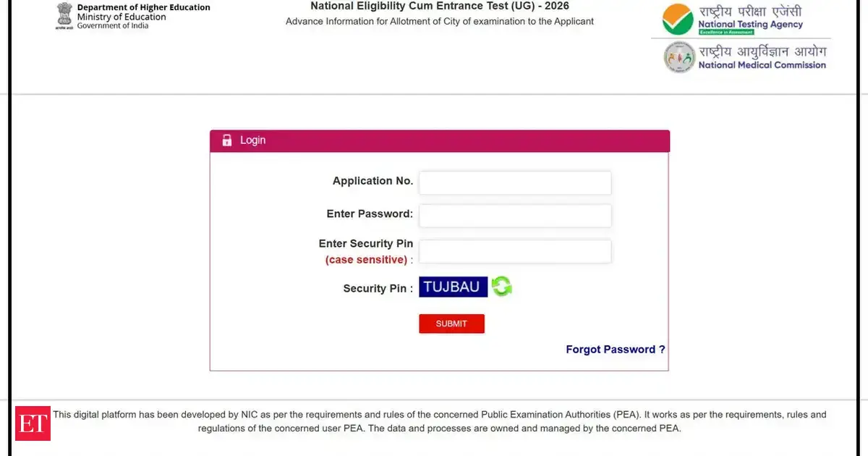The image size is (868, 456).
Task: Click the TUJBAU security pin image
Action: (453, 286)
